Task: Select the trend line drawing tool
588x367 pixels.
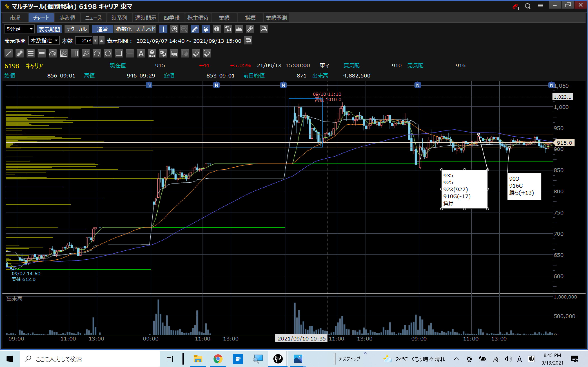Action: coord(9,53)
